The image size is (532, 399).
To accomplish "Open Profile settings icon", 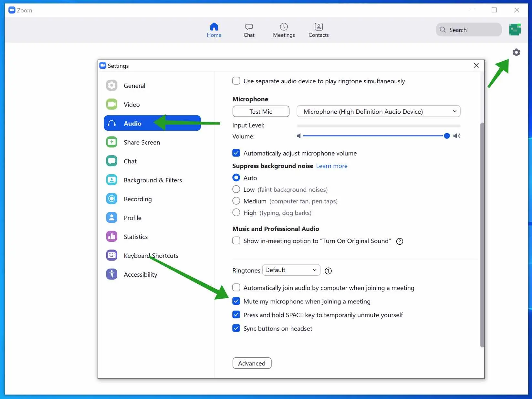I will point(112,218).
